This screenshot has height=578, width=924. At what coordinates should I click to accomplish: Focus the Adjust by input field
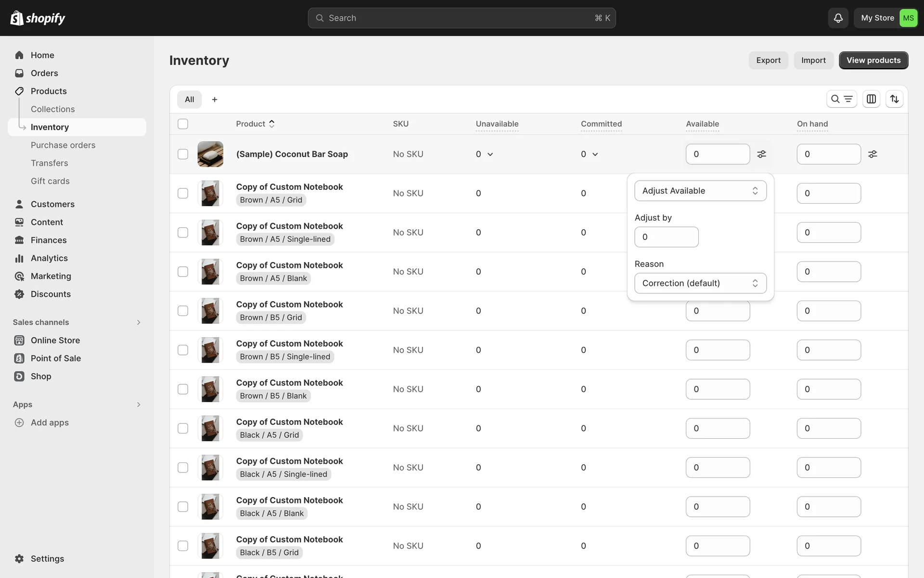pyautogui.click(x=666, y=237)
